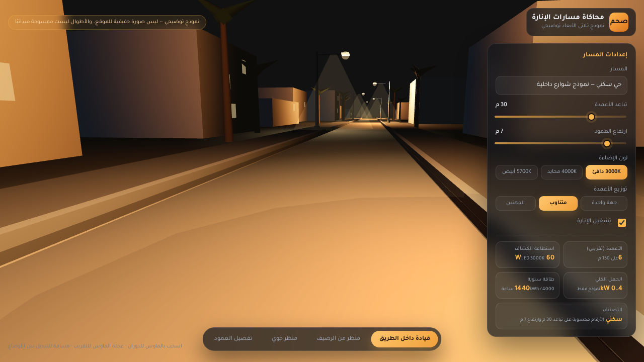Click the لون الإضاءة label

coord(612,158)
